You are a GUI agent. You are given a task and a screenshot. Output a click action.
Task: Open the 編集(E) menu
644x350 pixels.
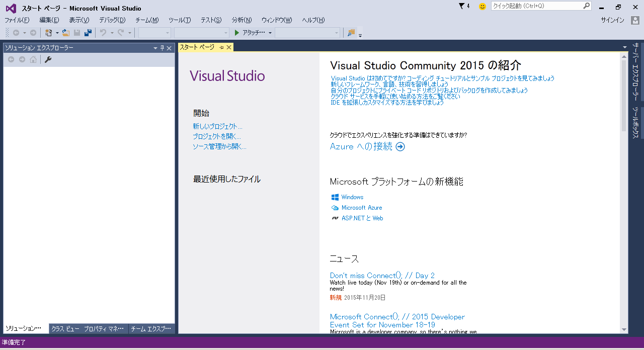click(49, 20)
